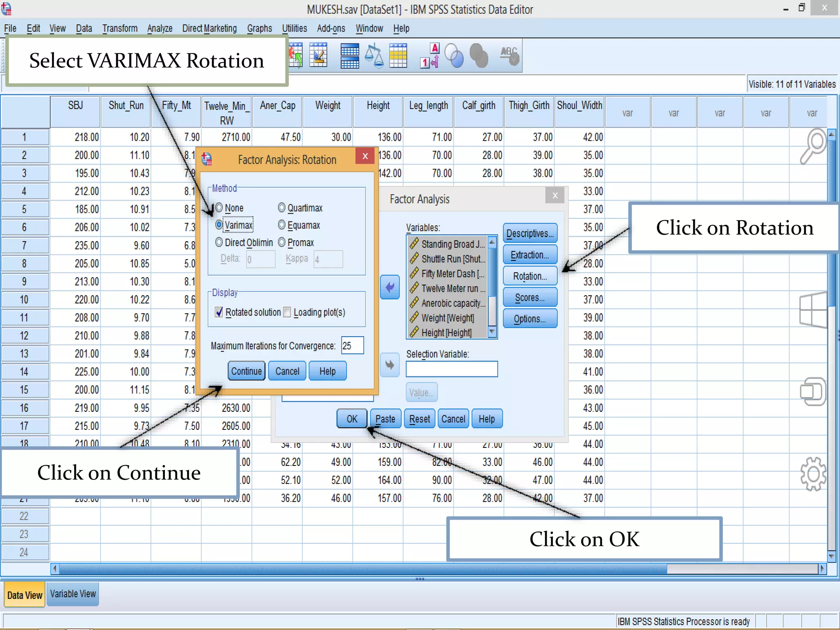This screenshot has height=630, width=840.
Task: Click the gray selection variable arrow button
Action: click(390, 365)
